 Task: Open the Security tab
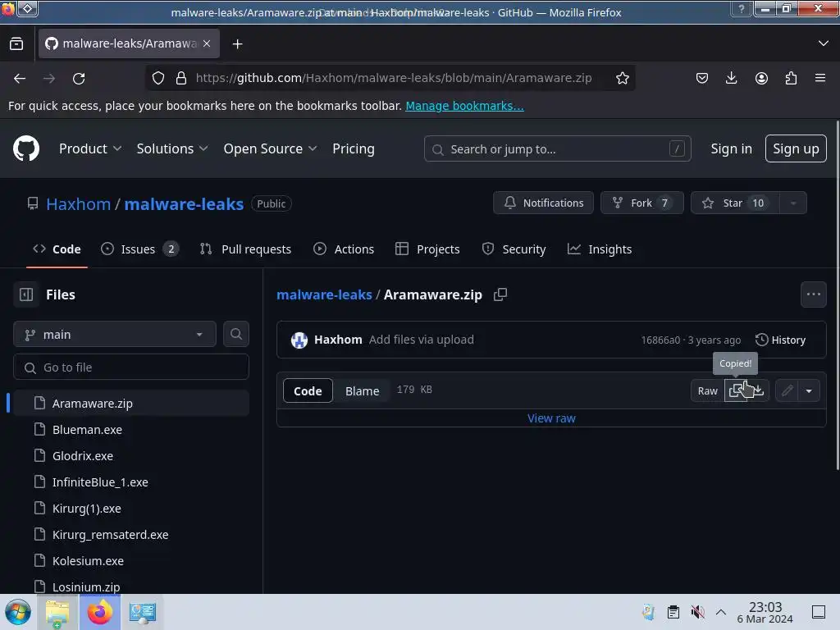coord(514,249)
